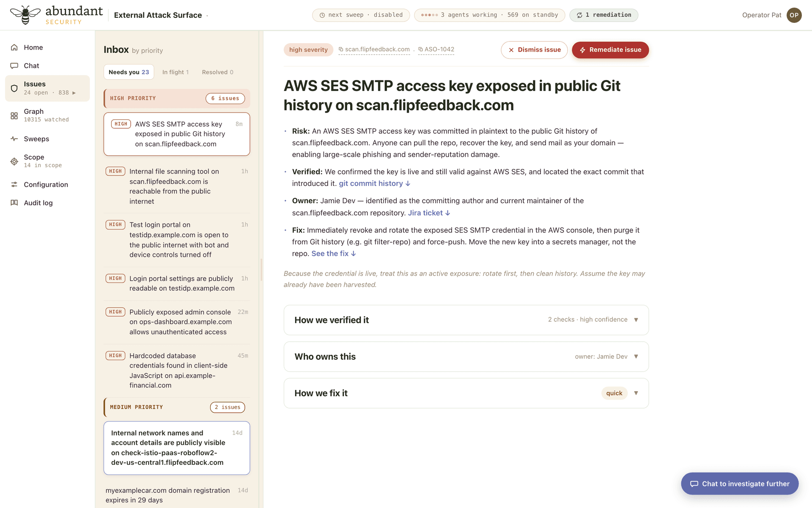Click the 3 agents working status pill
Viewport: 812px width, 508px height.
[x=489, y=15]
